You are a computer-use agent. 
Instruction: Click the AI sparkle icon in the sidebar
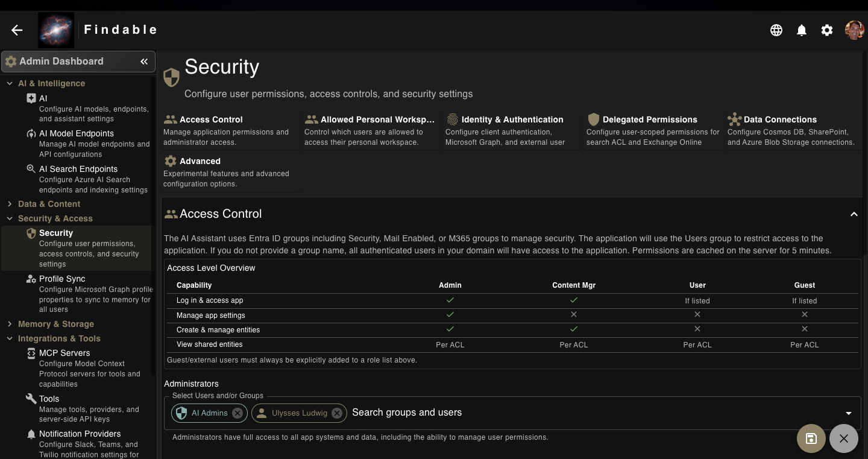click(x=31, y=98)
